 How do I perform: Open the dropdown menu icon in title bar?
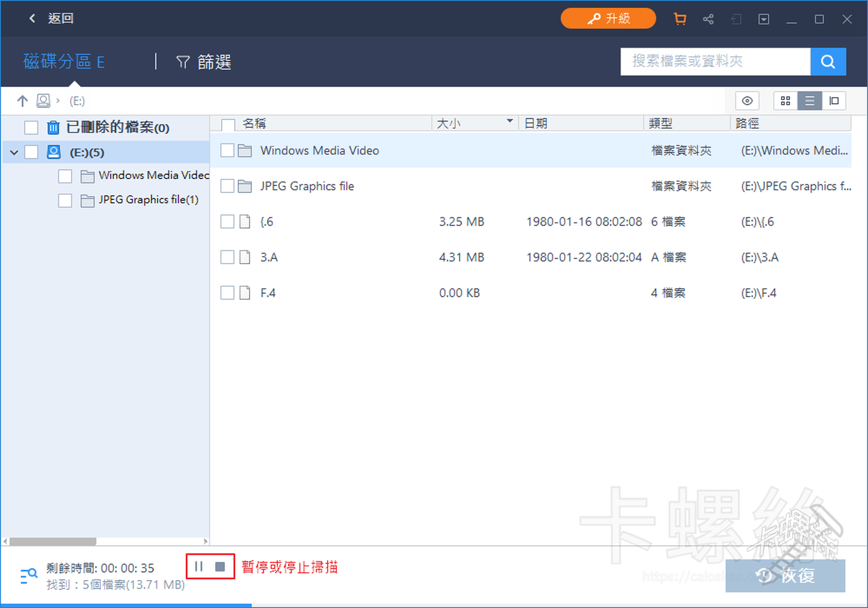(764, 19)
